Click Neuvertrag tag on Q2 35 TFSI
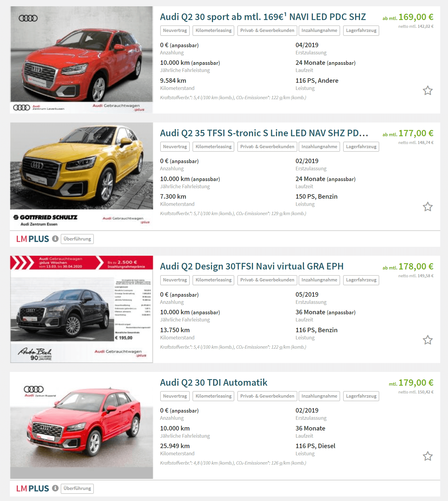This screenshot has width=448, height=501. (x=175, y=147)
